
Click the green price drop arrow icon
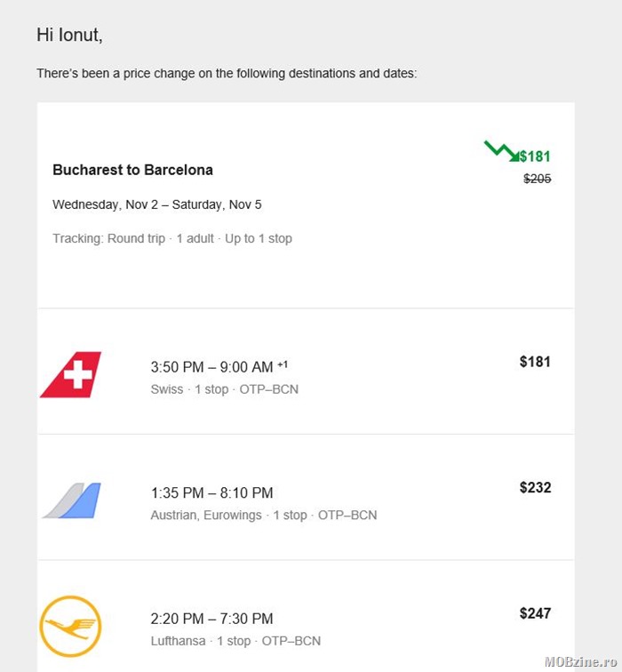tap(501, 151)
